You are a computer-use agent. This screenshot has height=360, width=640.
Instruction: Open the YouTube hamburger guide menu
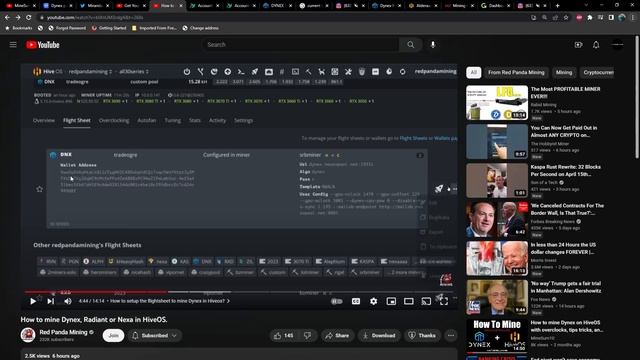pos(13,44)
